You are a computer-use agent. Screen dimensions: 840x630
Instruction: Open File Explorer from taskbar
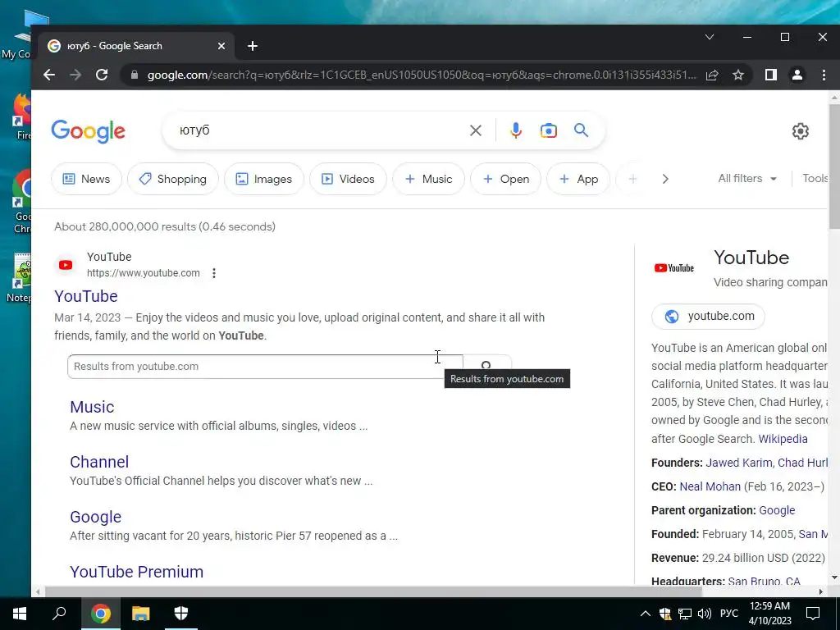pos(141,614)
